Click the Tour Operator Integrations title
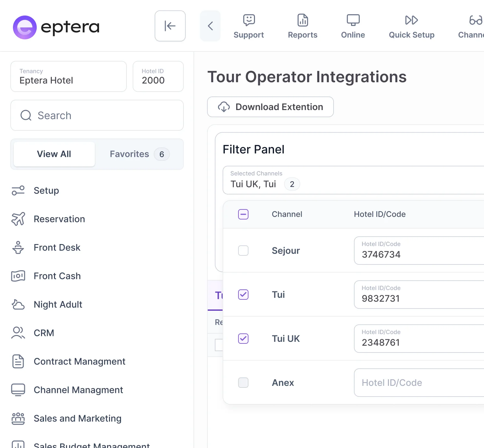The height and width of the screenshot is (448, 484). [x=307, y=77]
